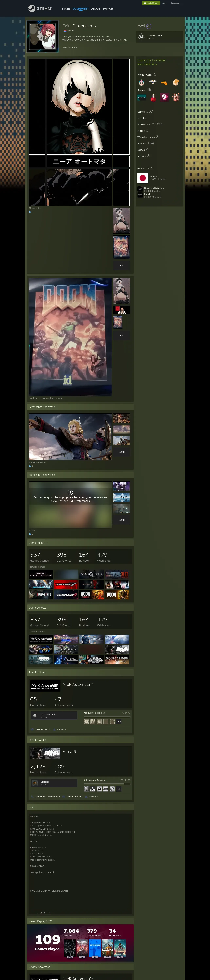Screen dimensions: 210x980
Task: Open the NieR:Automata achievement progress bar
Action: pyautogui.click(x=107, y=716)
